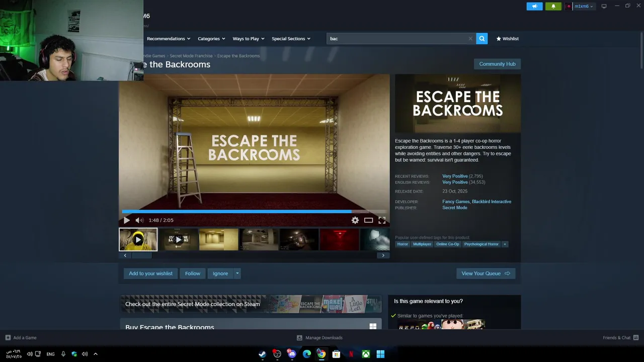Expand the Recommendations menu
The image size is (644, 362).
coord(169,39)
